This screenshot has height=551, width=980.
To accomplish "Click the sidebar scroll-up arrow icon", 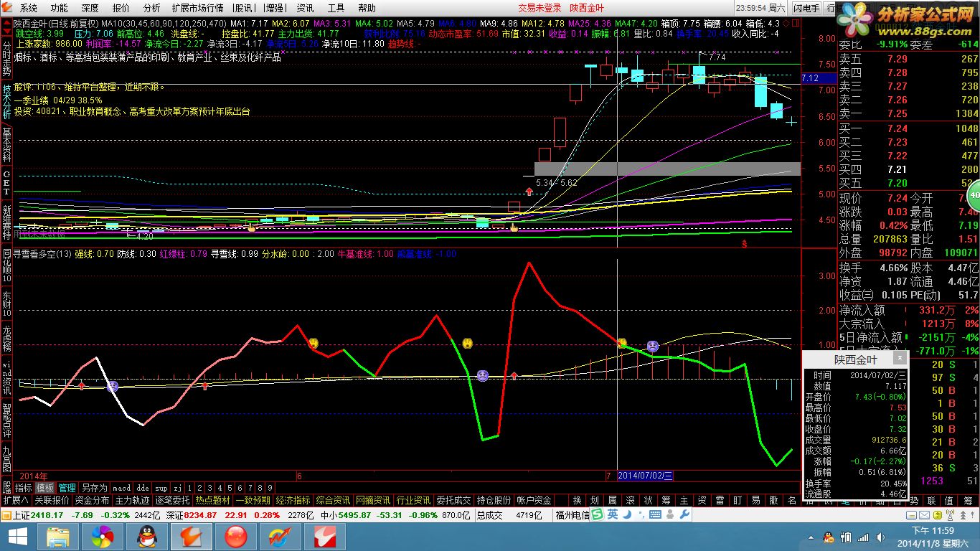I will [x=6, y=22].
